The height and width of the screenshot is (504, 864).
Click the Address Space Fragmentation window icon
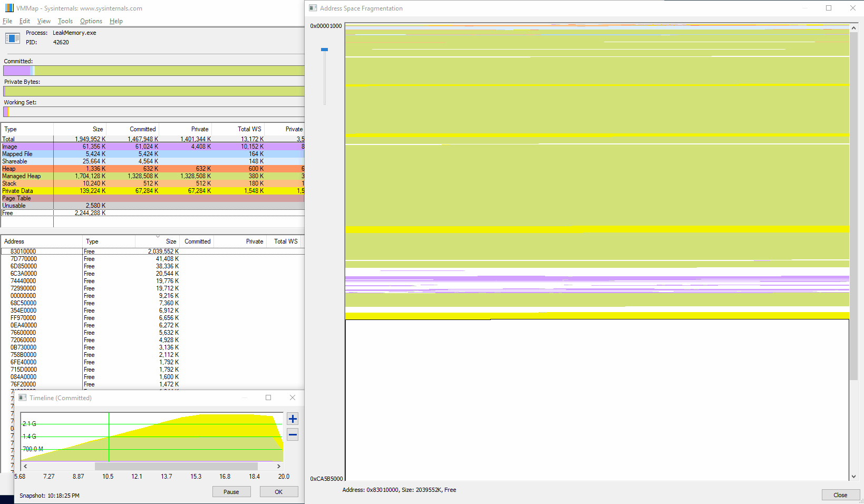(x=313, y=8)
